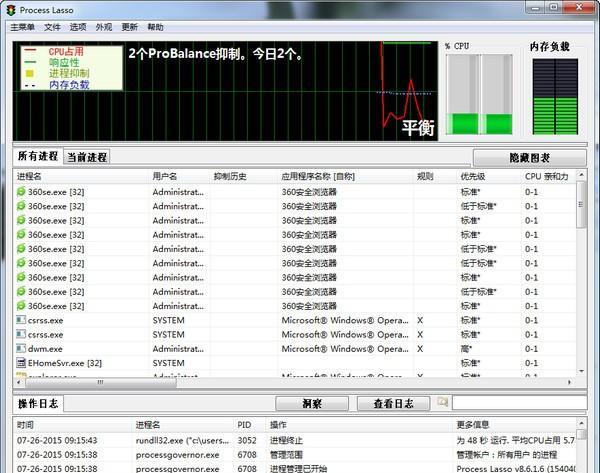
Task: Click the 进程管理已开始 log action text
Action: tap(298, 468)
